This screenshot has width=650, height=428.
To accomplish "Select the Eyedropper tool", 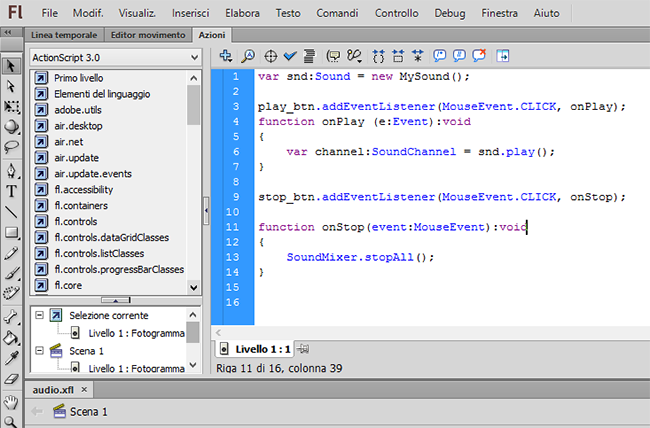I will (11, 358).
